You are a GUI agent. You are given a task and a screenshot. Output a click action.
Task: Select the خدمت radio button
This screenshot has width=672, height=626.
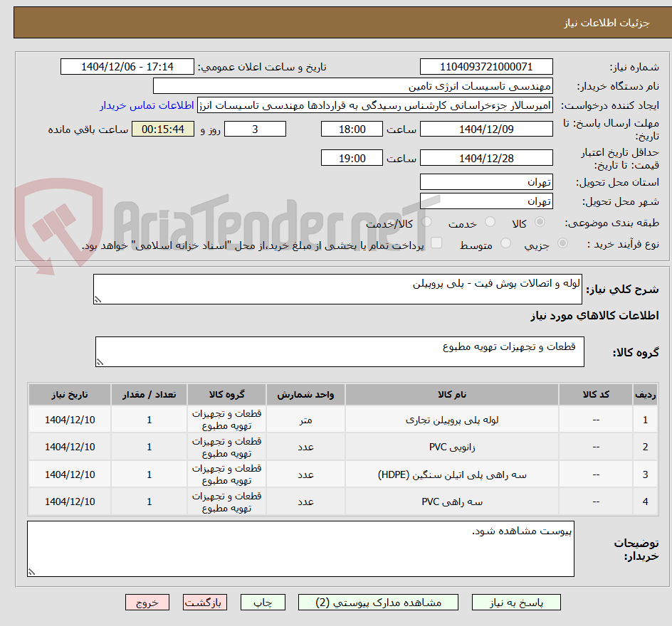pyautogui.click(x=490, y=221)
